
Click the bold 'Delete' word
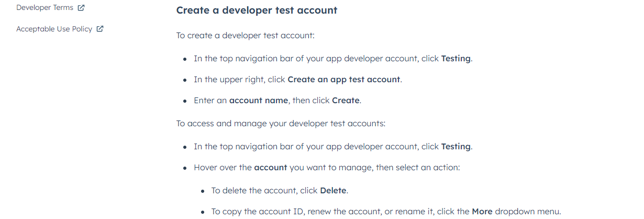[333, 191]
